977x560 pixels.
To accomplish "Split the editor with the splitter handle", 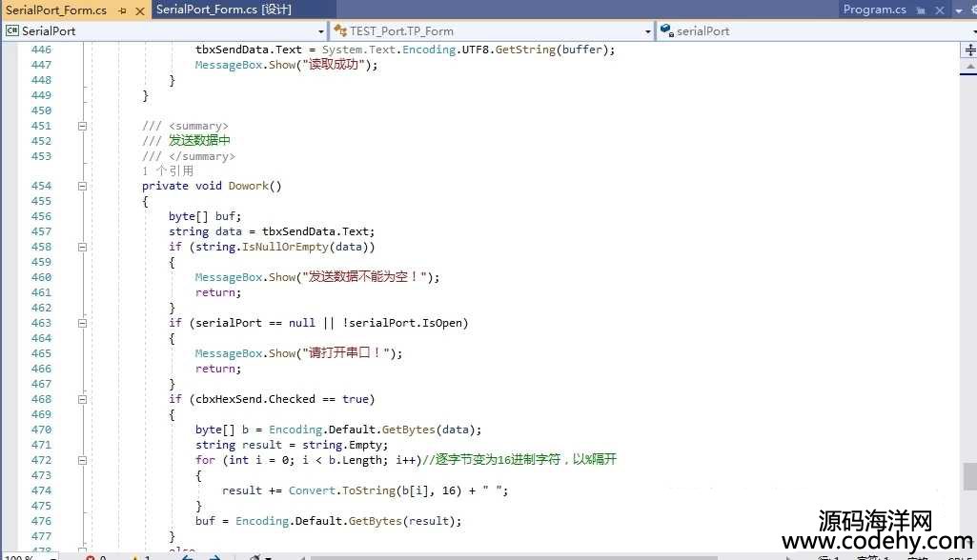I will point(970,50).
